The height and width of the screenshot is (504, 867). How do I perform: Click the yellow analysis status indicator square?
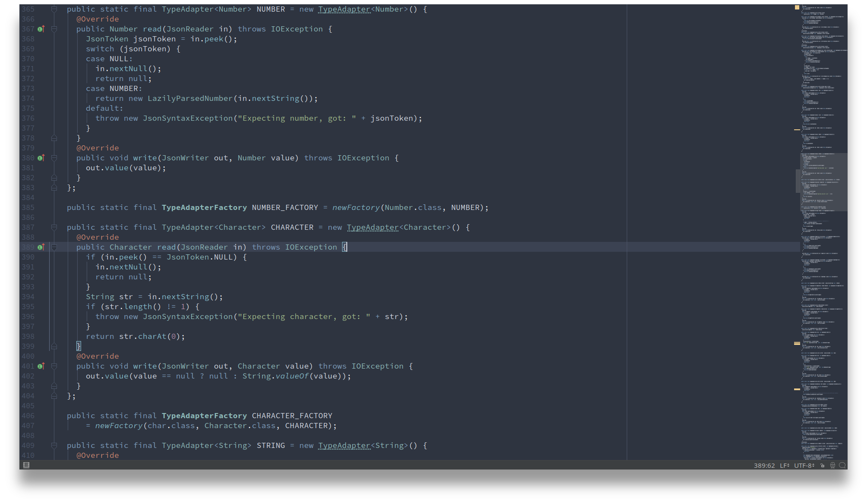(797, 7)
